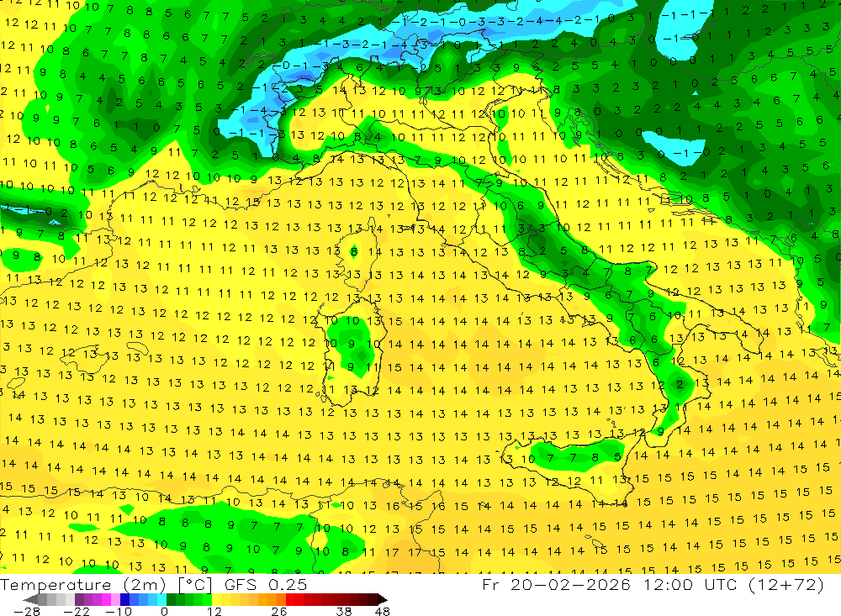Image resolution: width=841 pixels, height=616 pixels.
Task: Click the '-10' legend value
Action: coord(118,611)
